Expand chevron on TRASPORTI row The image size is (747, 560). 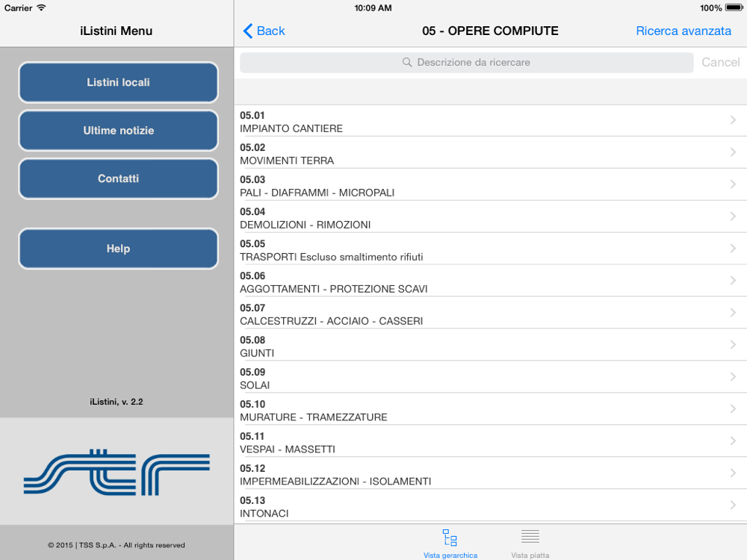[733, 248]
